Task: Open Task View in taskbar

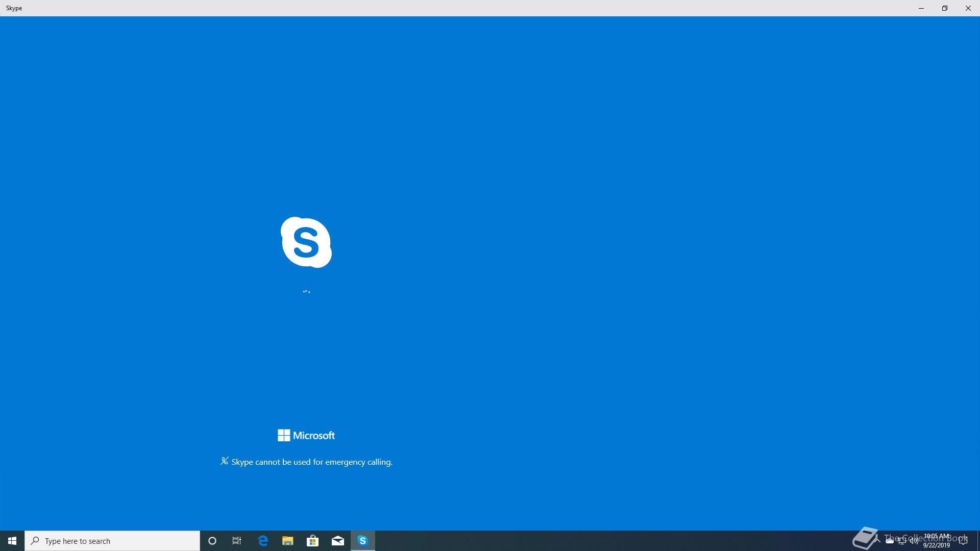Action: click(237, 541)
